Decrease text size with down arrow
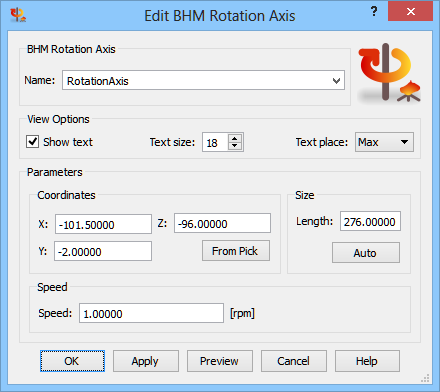Image resolution: width=440 pixels, height=392 pixels. coord(235,146)
